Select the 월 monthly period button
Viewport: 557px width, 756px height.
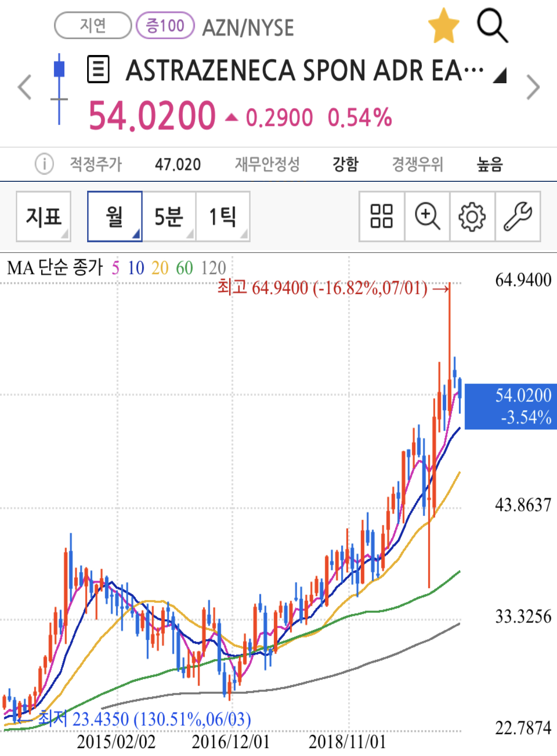click(x=115, y=216)
